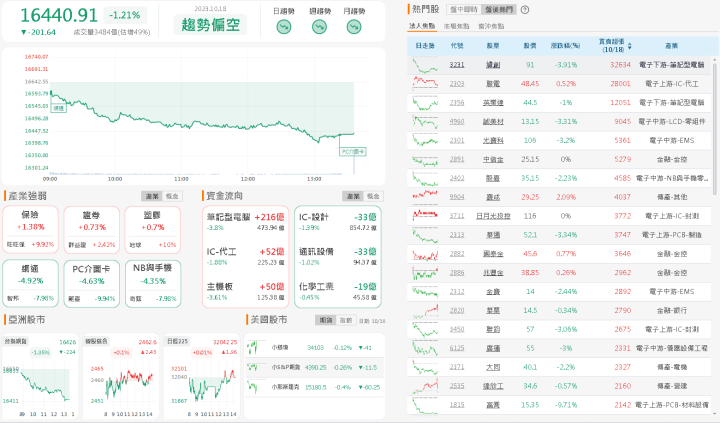The height and width of the screenshot is (423, 720).
Task: Click the first US market index mini chart
Action: click(x=255, y=347)
